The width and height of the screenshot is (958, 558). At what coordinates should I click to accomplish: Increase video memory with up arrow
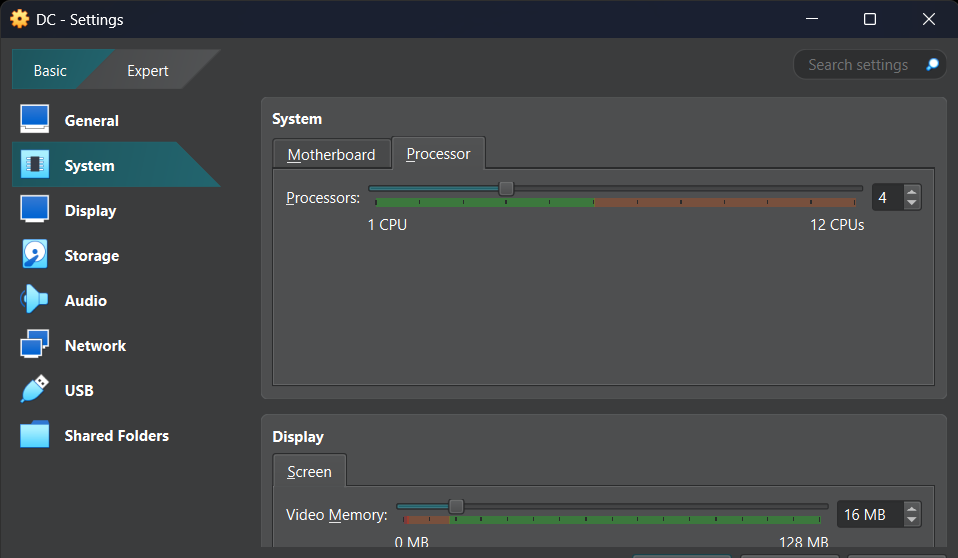(x=912, y=508)
